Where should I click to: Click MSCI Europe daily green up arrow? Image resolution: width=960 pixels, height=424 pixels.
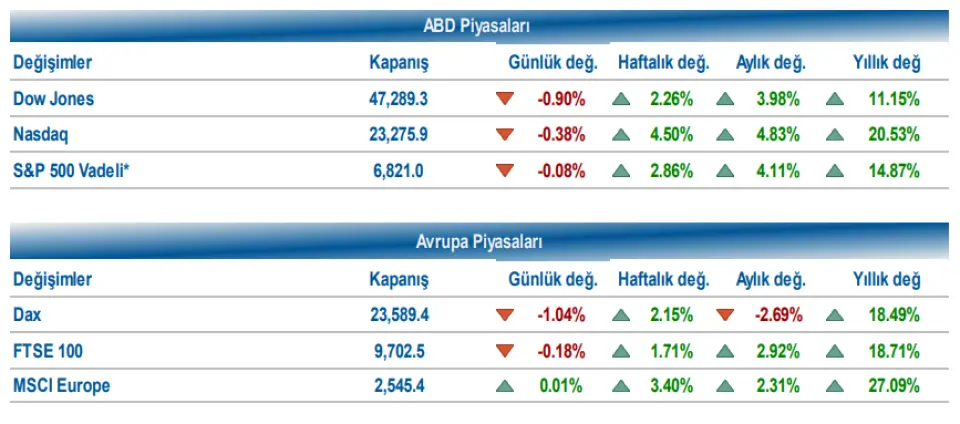[505, 385]
